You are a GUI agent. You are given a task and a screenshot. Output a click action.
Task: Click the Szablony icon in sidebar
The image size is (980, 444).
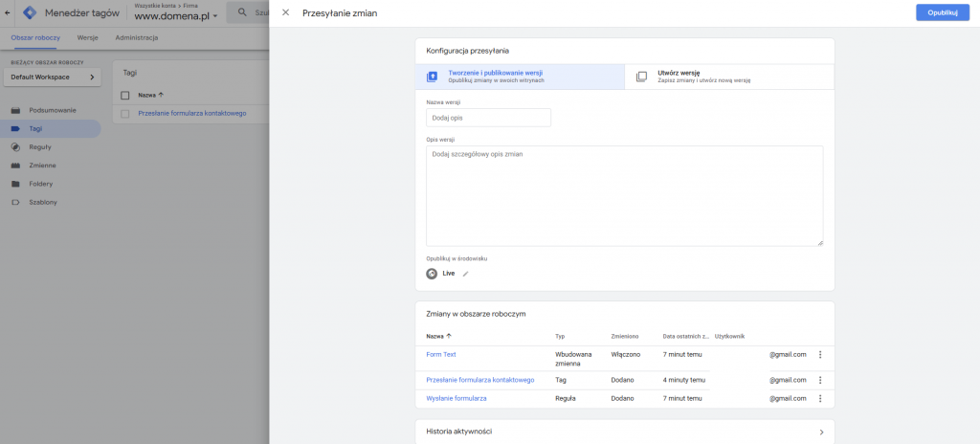click(x=15, y=203)
